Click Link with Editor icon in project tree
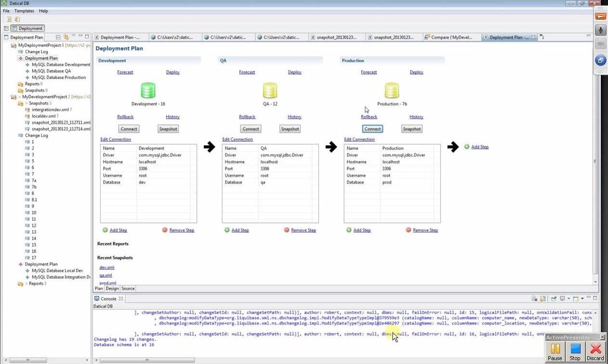Viewport: 608px width, 364px height. tap(66, 37)
